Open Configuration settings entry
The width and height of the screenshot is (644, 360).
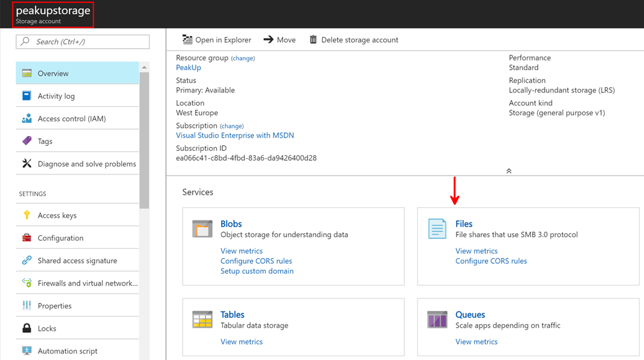pos(77,238)
